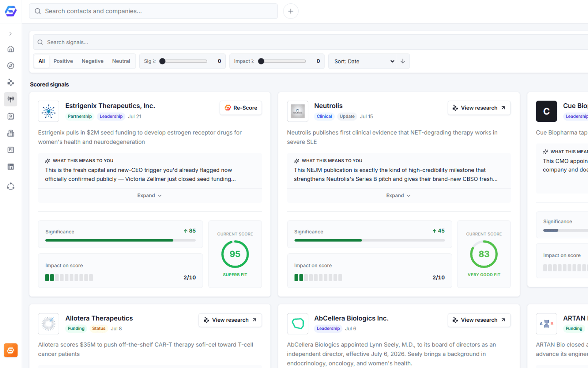Click the Leadership tag on AbCellera

[x=328, y=328]
